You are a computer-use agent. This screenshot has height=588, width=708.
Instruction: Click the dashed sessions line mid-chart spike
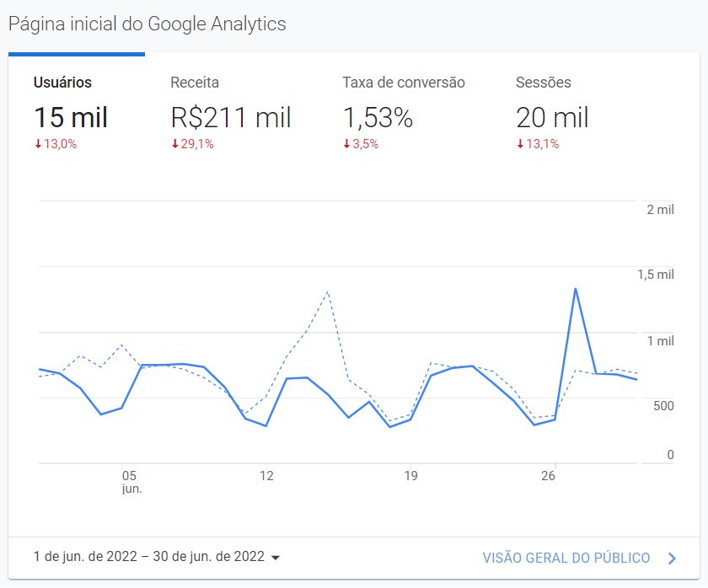click(327, 293)
